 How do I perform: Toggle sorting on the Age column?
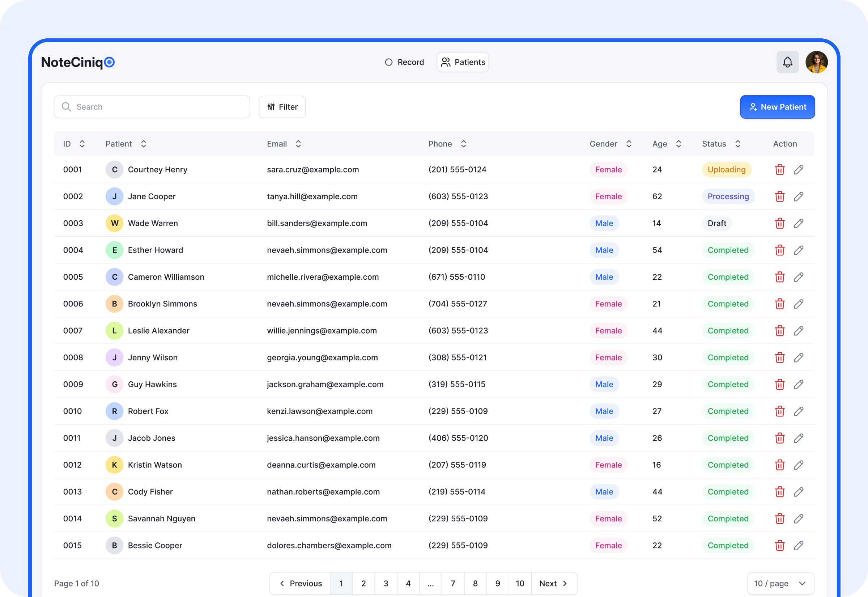pos(678,144)
